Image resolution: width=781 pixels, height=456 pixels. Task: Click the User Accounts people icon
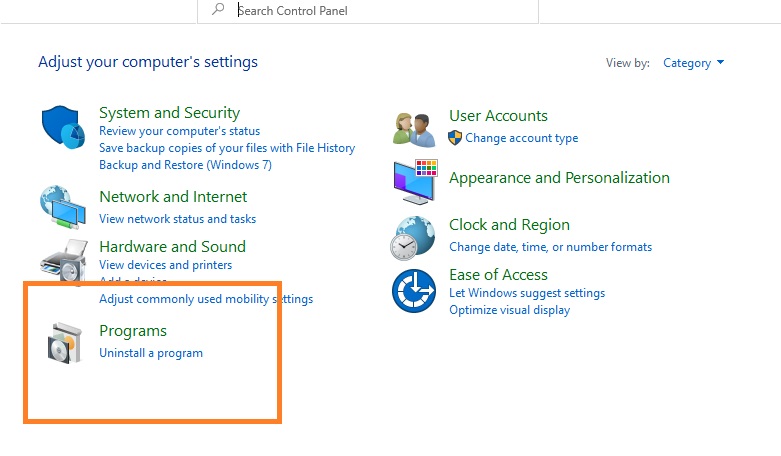(414, 130)
